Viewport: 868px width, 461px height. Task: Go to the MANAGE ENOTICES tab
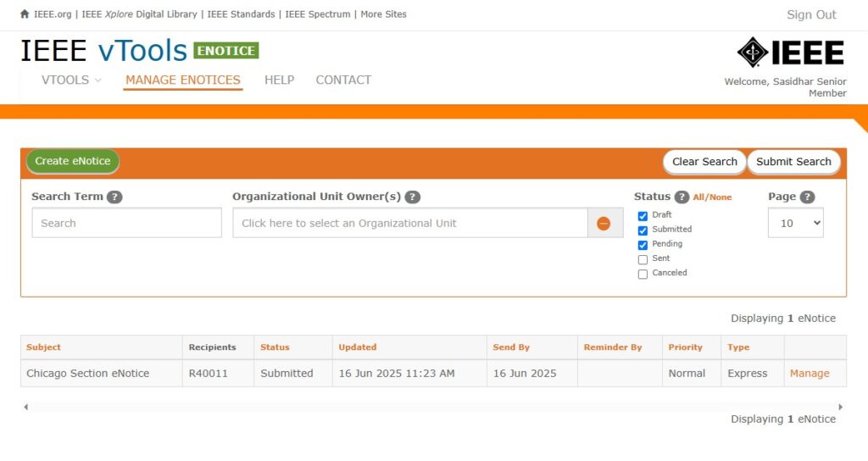[183, 80]
